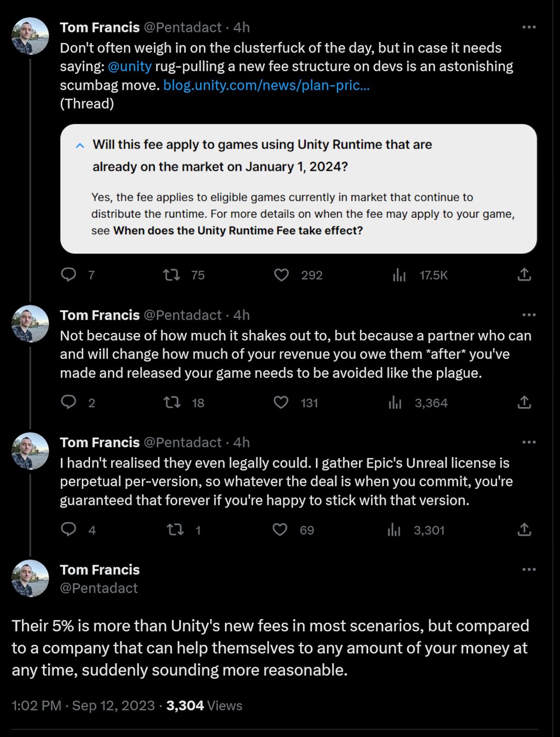Viewport: 560px width, 737px height.
Task: View analytics for the second tweet
Action: [395, 403]
